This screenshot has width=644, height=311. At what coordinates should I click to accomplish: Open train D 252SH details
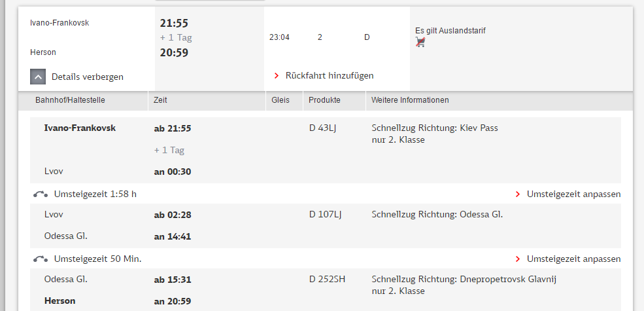point(327,279)
